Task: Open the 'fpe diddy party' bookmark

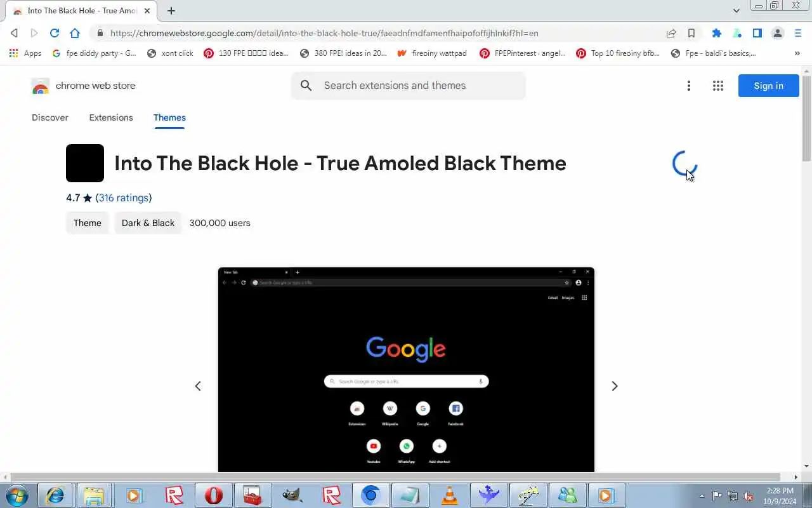Action: [x=94, y=53]
